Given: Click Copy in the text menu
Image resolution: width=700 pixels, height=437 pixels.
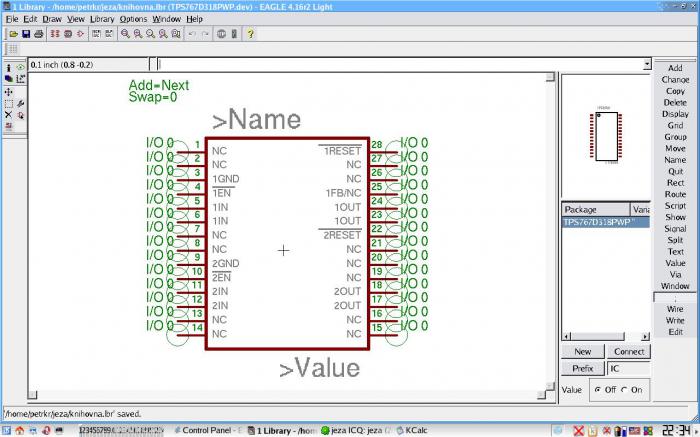Looking at the screenshot, I should tap(675, 91).
